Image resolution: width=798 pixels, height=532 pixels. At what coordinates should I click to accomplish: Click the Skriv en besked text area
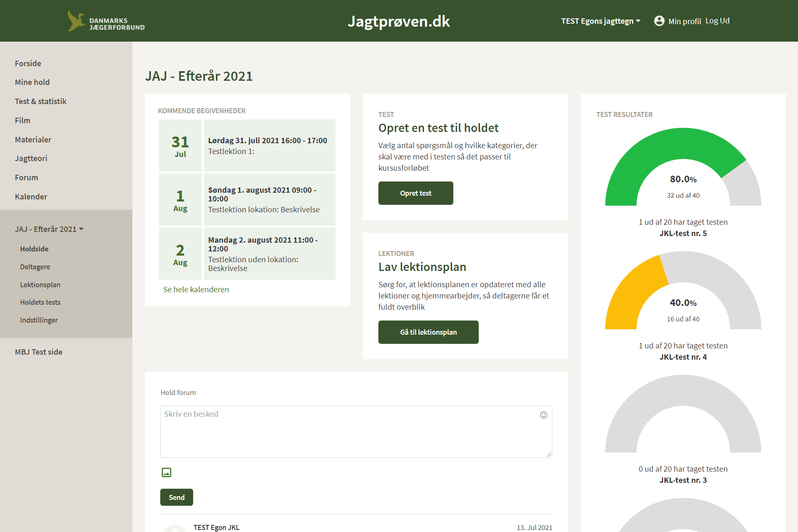[x=356, y=432]
